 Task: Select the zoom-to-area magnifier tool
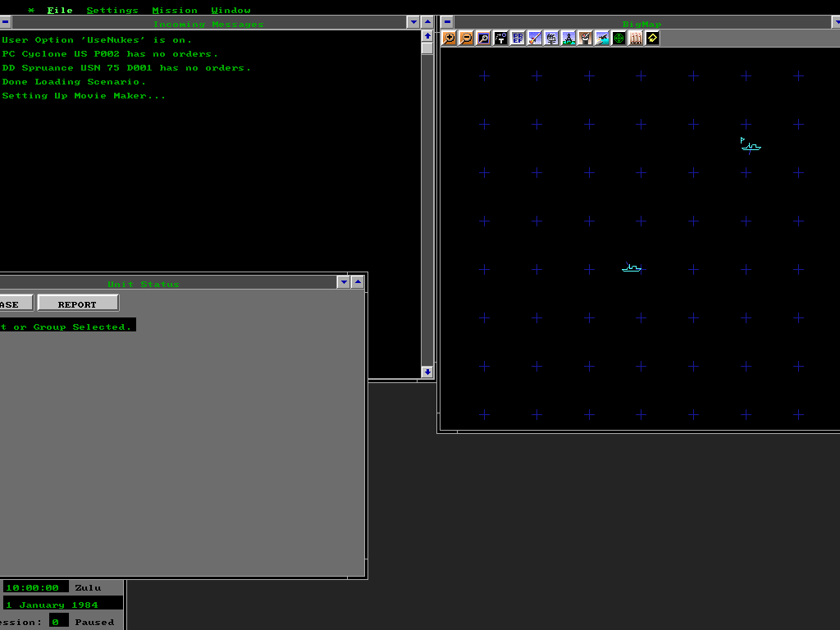tap(483, 38)
